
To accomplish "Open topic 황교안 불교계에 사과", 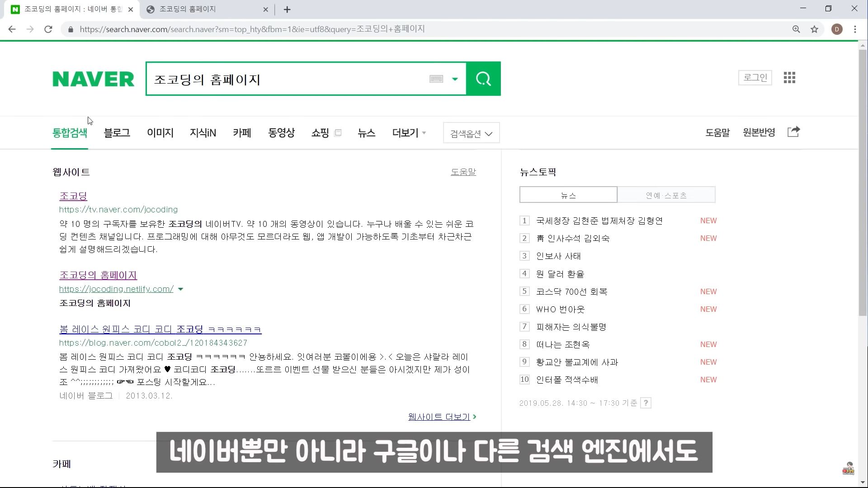I will [577, 362].
